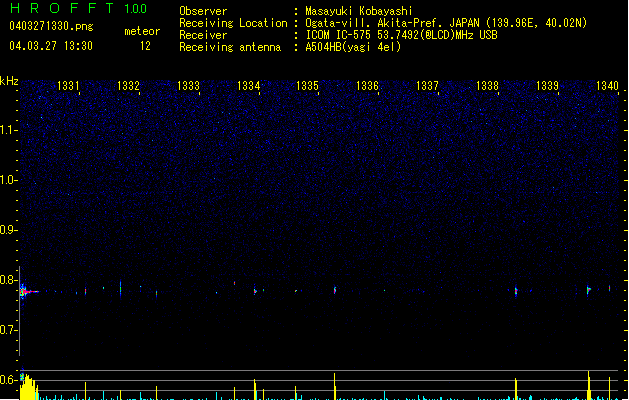The height and width of the screenshot is (400, 629).
Task: Click the 1.1 kHz frequency tick label
Action: coord(8,130)
